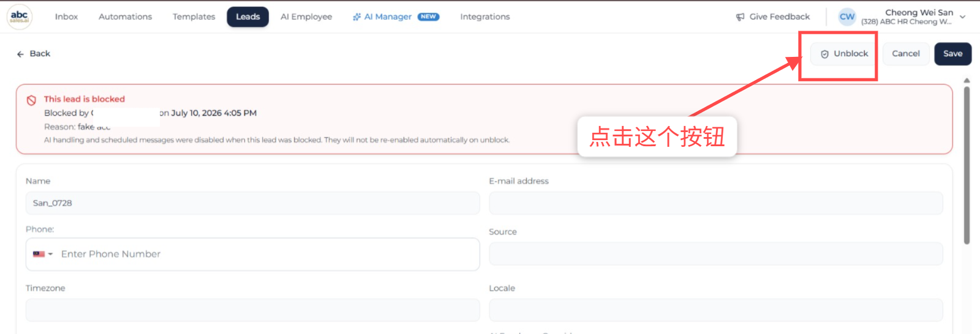Click the Enter Phone Number field
The height and width of the screenshot is (334, 980).
point(266,254)
